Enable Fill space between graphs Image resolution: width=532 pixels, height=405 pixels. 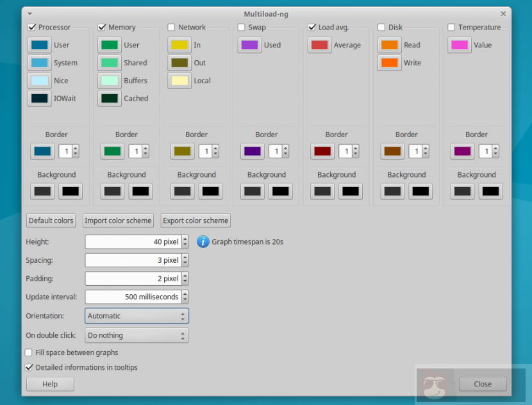29,352
